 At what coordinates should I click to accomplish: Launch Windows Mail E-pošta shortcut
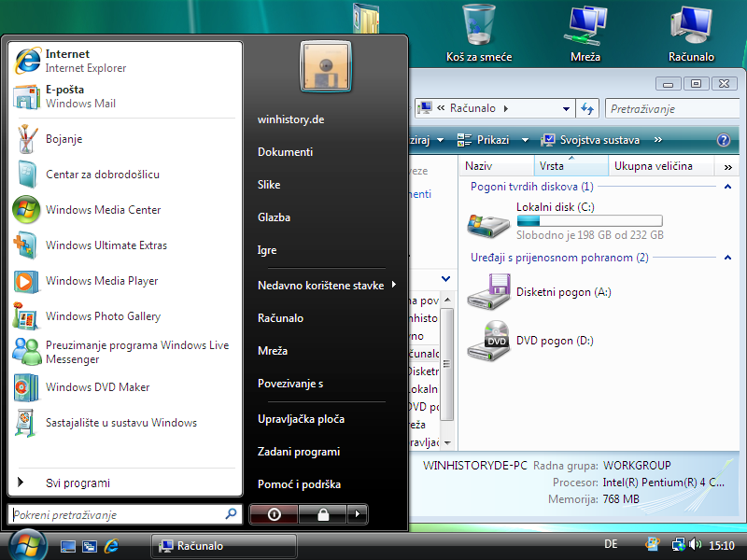tap(125, 96)
